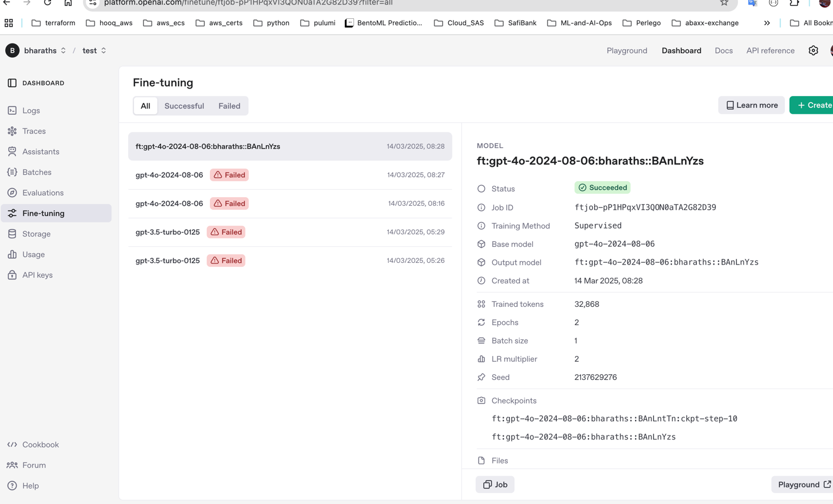Click the Files document icon
This screenshot has height=504, width=833.
tap(481, 461)
